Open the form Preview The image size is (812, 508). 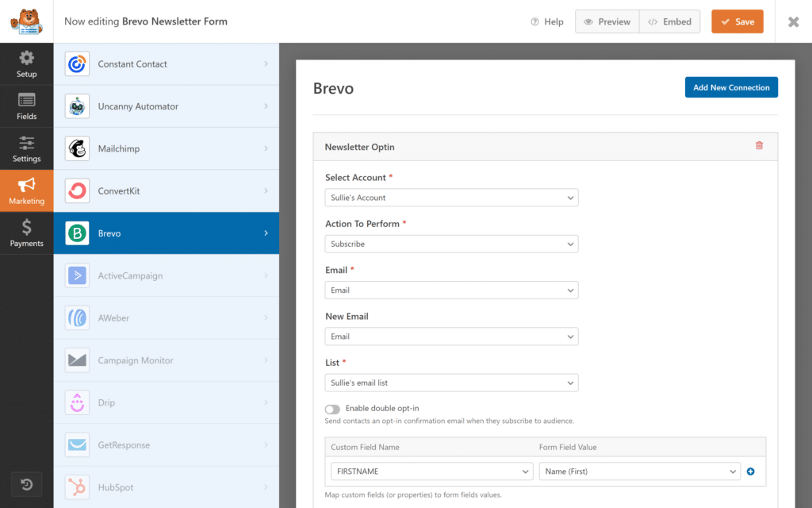coord(607,21)
